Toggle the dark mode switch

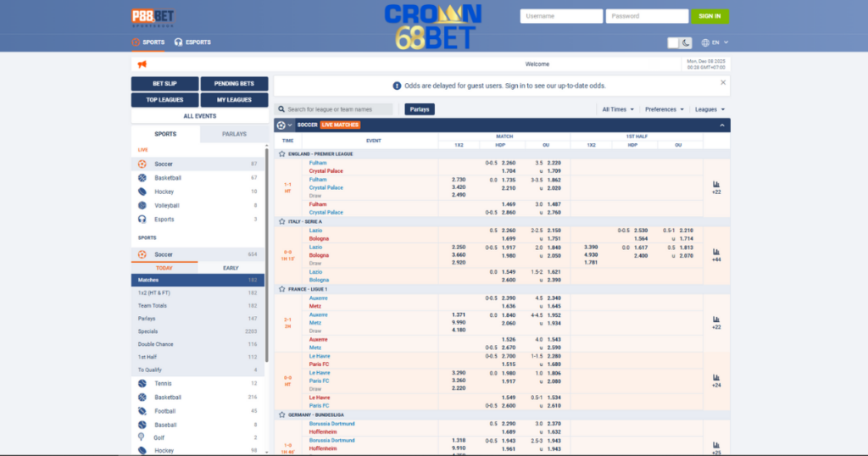pyautogui.click(x=679, y=42)
